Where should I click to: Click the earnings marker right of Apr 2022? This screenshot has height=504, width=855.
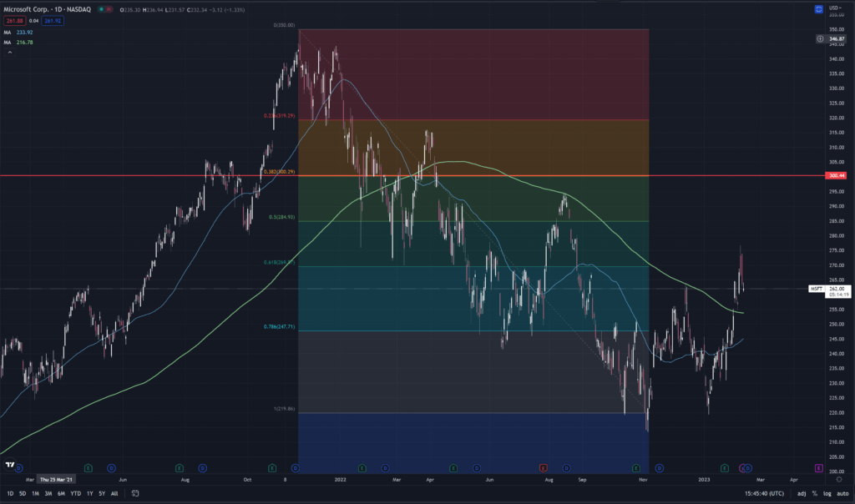453,468
